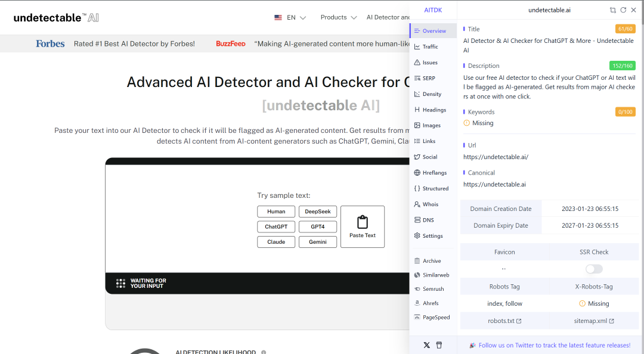Click the keywords score badge 0/100
Screen dimensions: 644x354
[625, 111]
